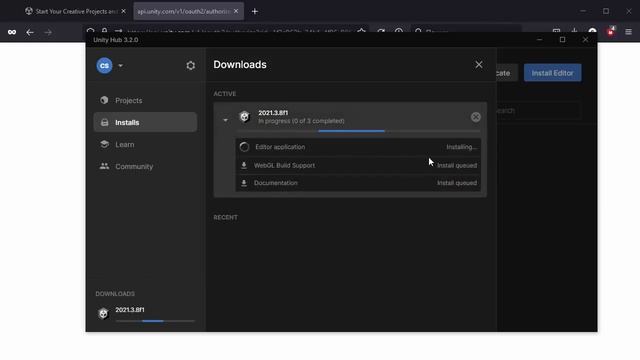
Task: Click the Installs drive icon
Action: pyautogui.click(x=104, y=122)
